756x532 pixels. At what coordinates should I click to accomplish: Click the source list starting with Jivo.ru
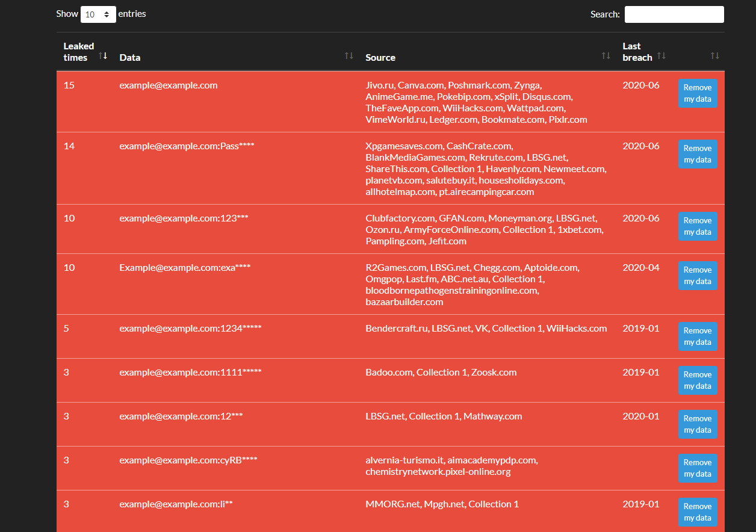tap(476, 102)
